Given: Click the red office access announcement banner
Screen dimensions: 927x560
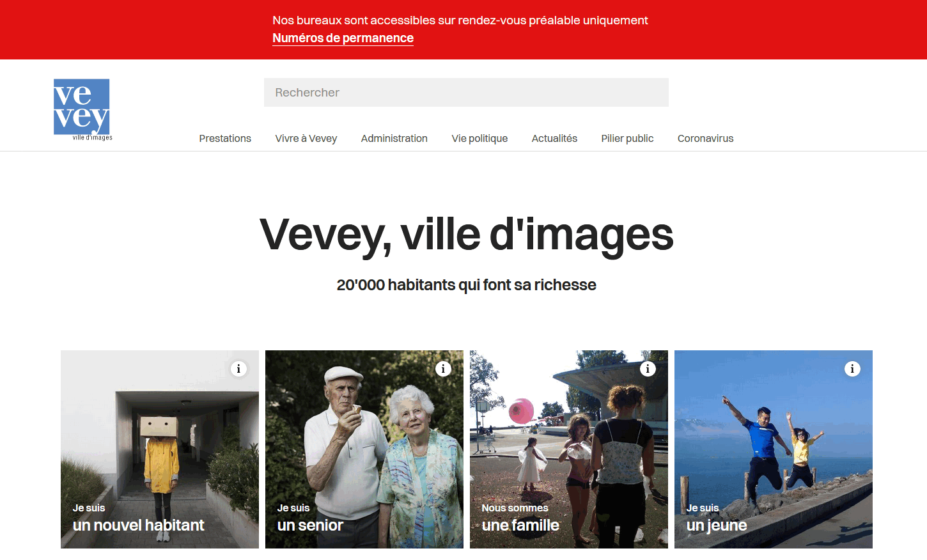Looking at the screenshot, I should (x=463, y=29).
